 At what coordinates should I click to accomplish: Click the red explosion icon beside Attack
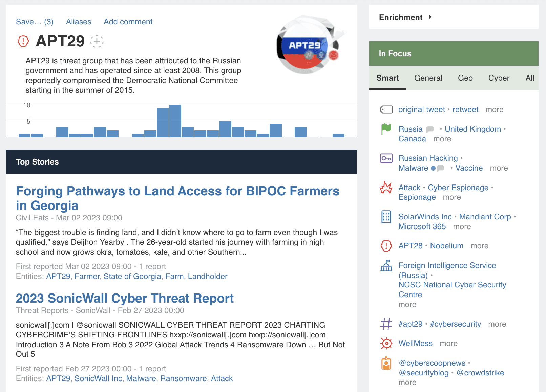pyautogui.click(x=386, y=188)
